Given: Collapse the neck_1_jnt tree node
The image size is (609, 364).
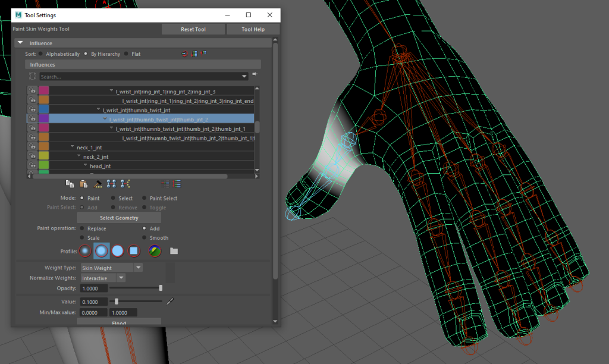Looking at the screenshot, I should (x=72, y=147).
